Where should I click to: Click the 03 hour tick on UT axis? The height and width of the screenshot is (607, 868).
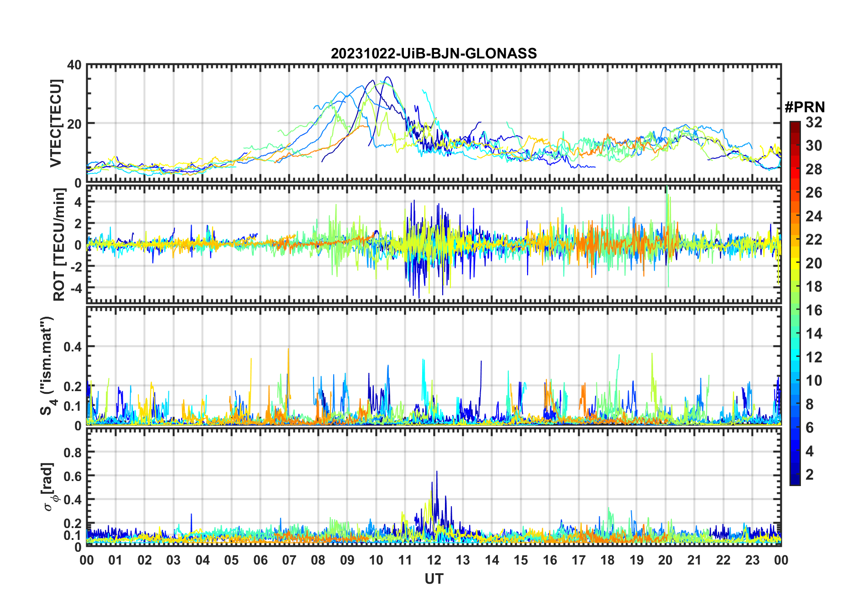coord(173,560)
